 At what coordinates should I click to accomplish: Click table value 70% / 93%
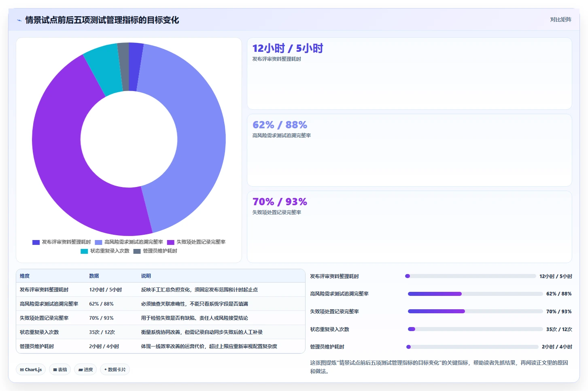click(101, 318)
